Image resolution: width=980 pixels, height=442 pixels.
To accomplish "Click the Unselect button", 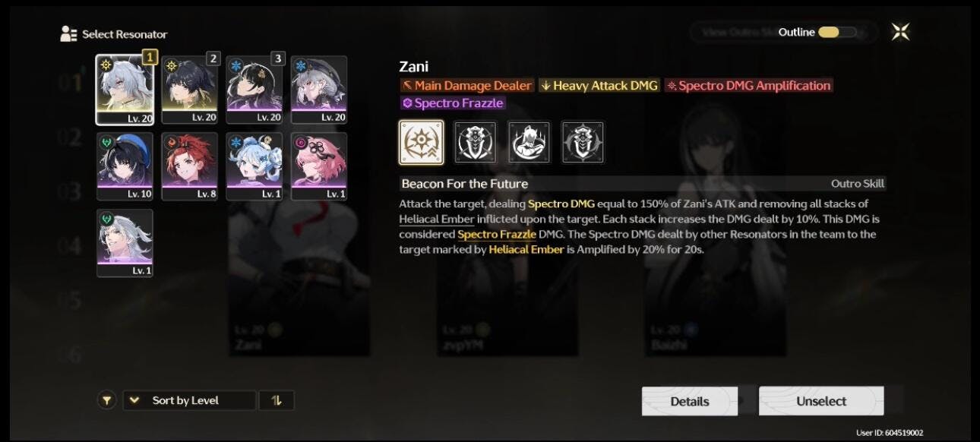I will pos(821,401).
